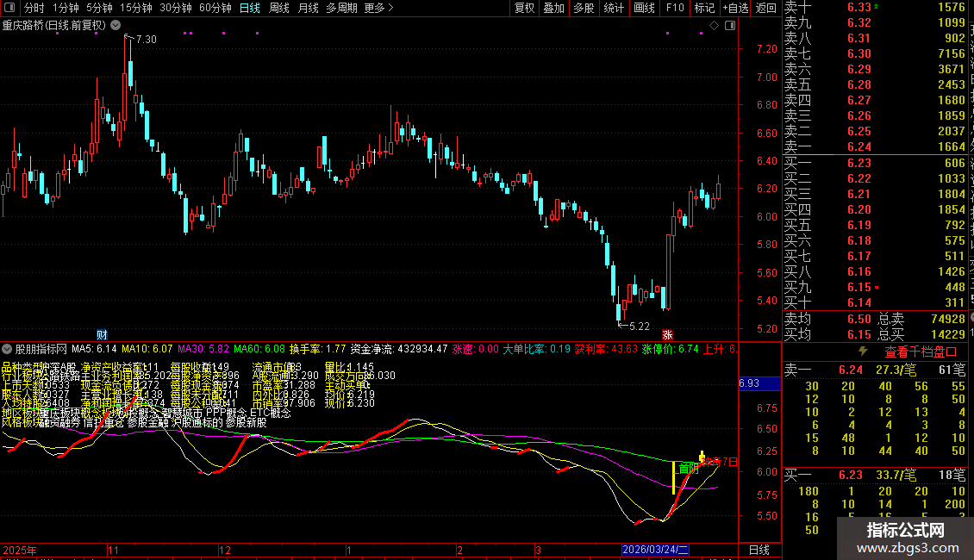The width and height of the screenshot is (974, 560).
Task: Collapse the 股票指标网 indicator dropdown icon
Action: [x=7, y=349]
